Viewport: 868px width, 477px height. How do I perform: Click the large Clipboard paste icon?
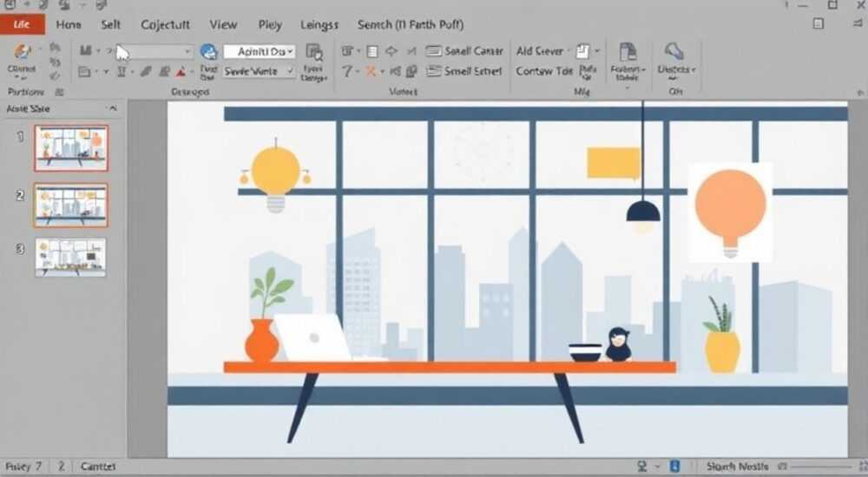click(x=23, y=53)
